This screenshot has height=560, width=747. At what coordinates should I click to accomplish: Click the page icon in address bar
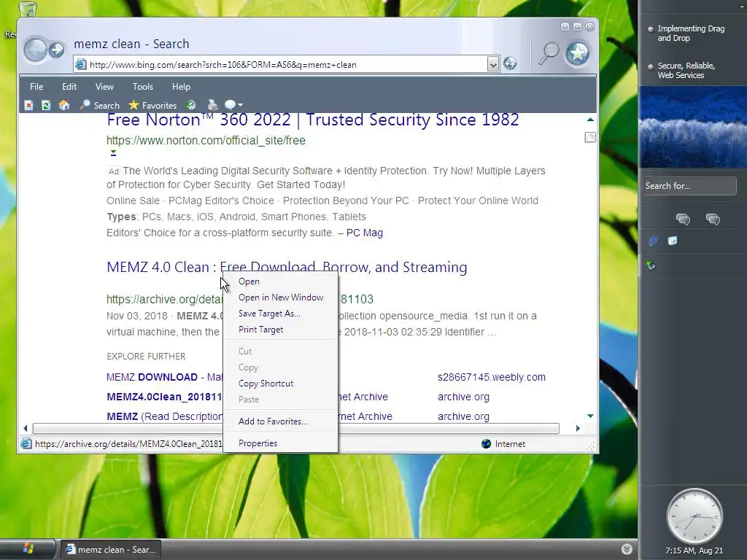tap(81, 64)
